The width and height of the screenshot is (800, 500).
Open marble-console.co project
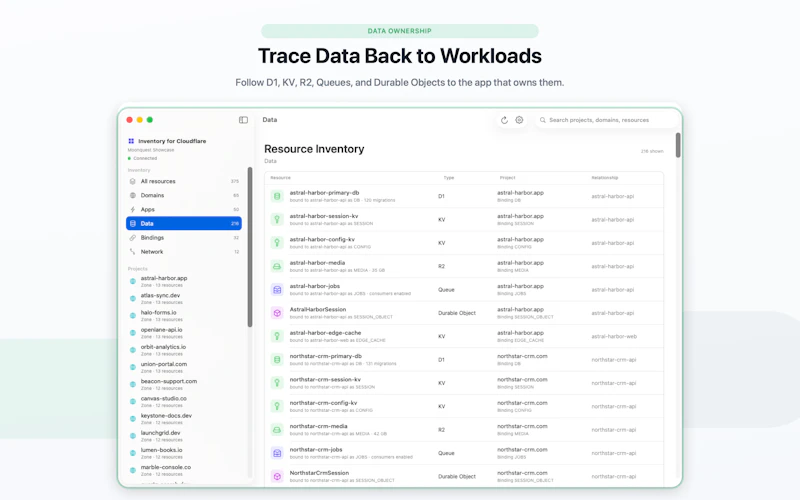(184, 470)
